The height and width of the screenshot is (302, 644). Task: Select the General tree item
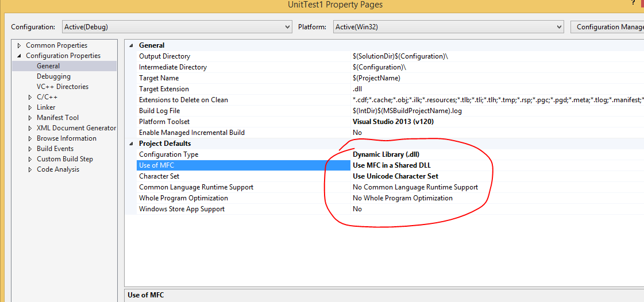(48, 66)
